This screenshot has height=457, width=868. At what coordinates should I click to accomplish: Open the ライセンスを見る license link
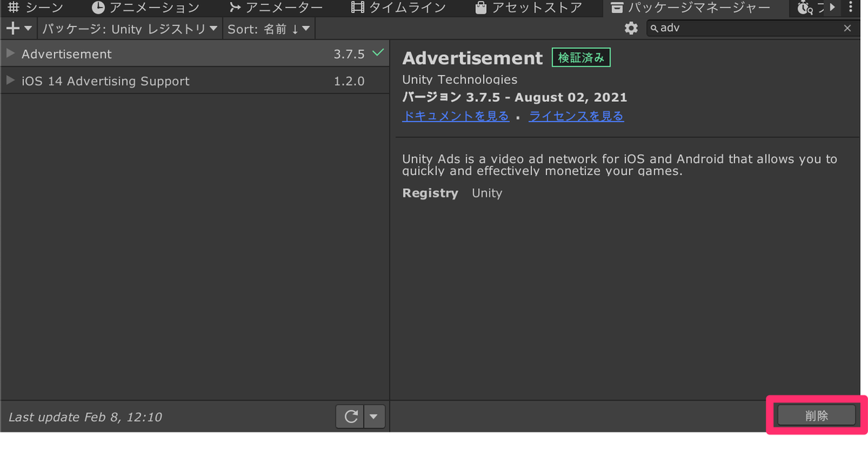(x=576, y=116)
